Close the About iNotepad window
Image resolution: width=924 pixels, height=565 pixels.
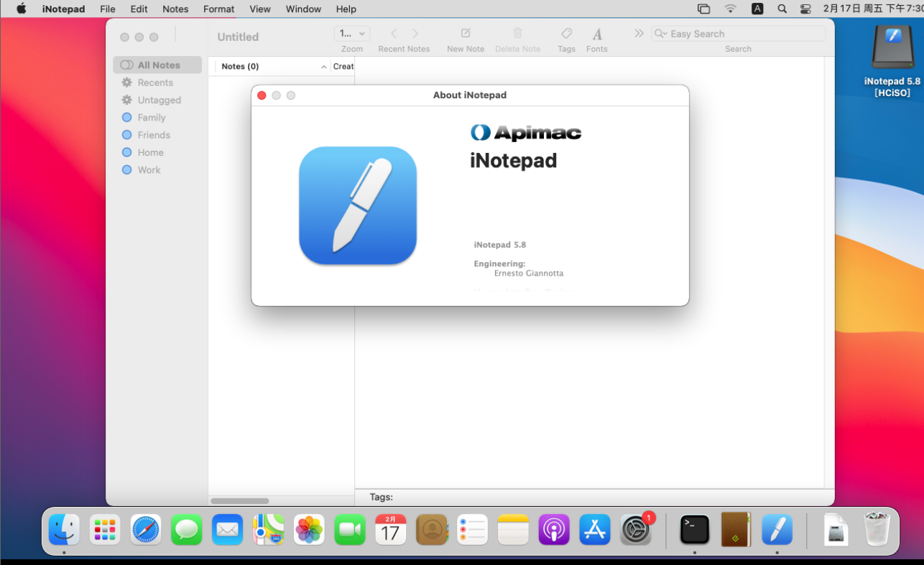[262, 95]
